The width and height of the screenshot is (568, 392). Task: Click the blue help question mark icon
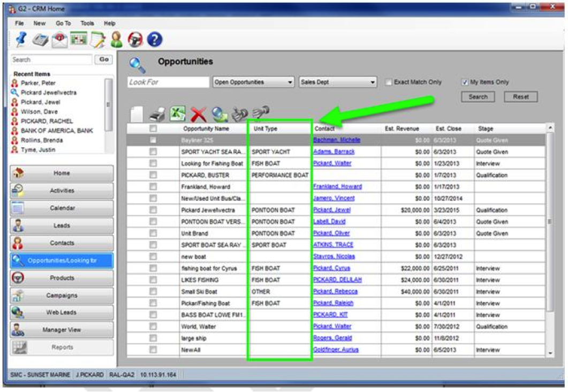[155, 40]
